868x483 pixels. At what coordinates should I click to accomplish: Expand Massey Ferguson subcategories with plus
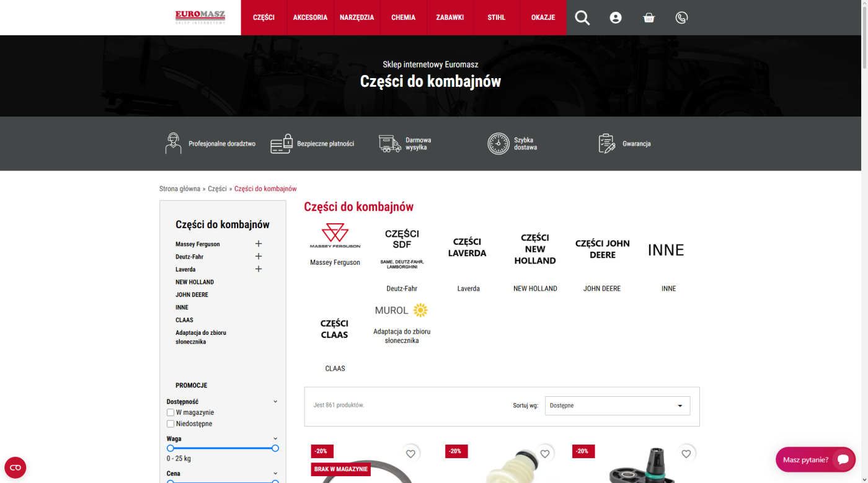coord(259,244)
